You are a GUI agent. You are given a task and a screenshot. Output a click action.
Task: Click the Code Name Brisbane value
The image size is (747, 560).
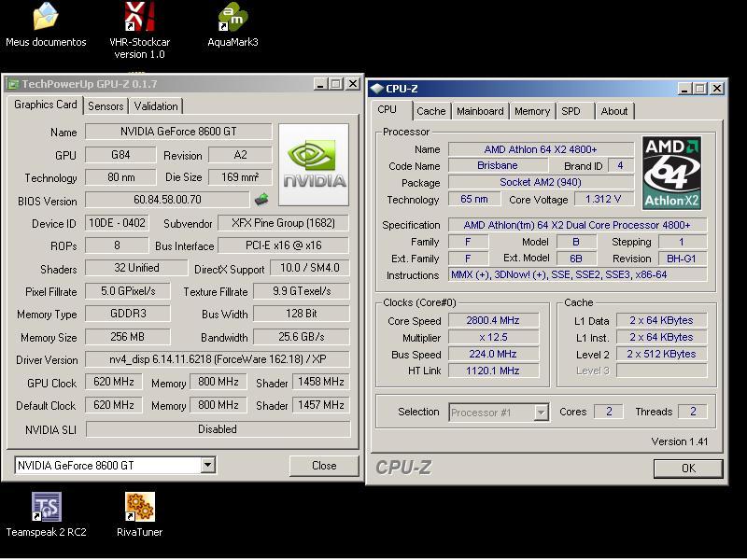(498, 165)
